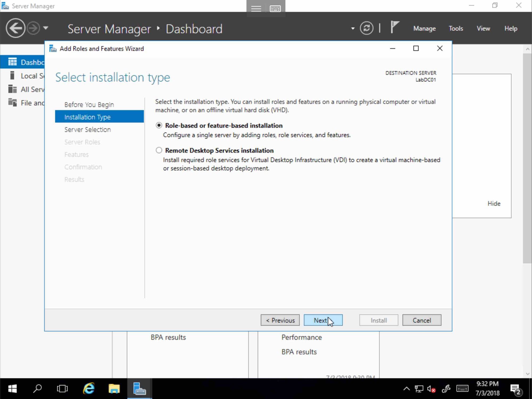
Task: Maximize the Add Roles and Features Wizard
Action: click(416, 48)
